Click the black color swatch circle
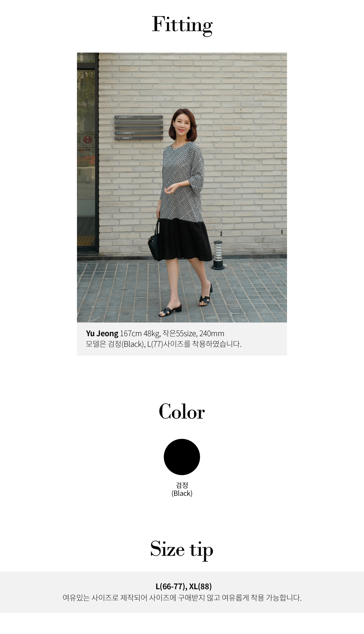This screenshot has height=634, width=364. (x=182, y=457)
